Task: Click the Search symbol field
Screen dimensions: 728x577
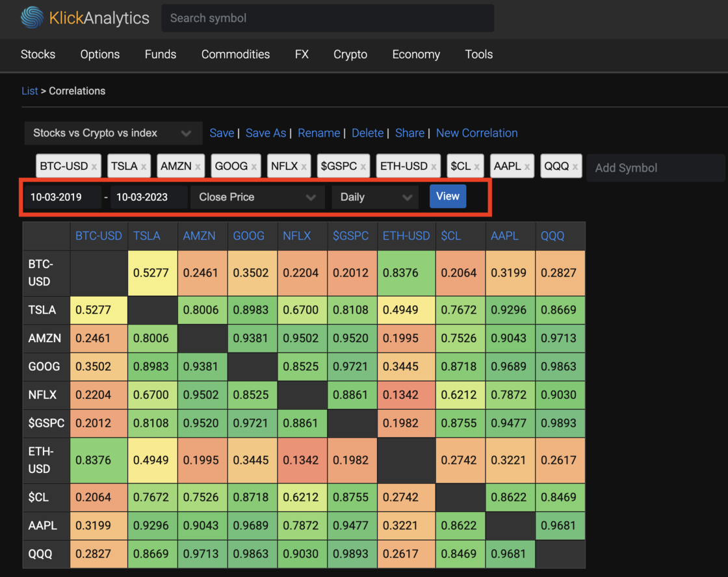Action: coord(328,18)
